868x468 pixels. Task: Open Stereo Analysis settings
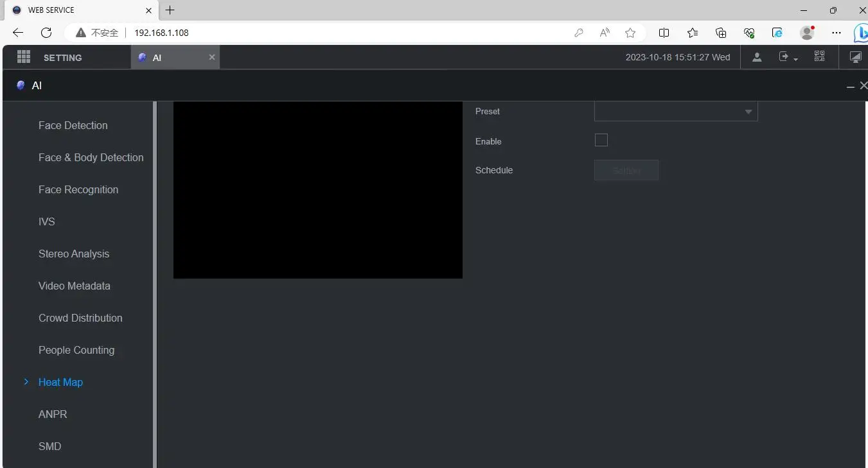[74, 254]
